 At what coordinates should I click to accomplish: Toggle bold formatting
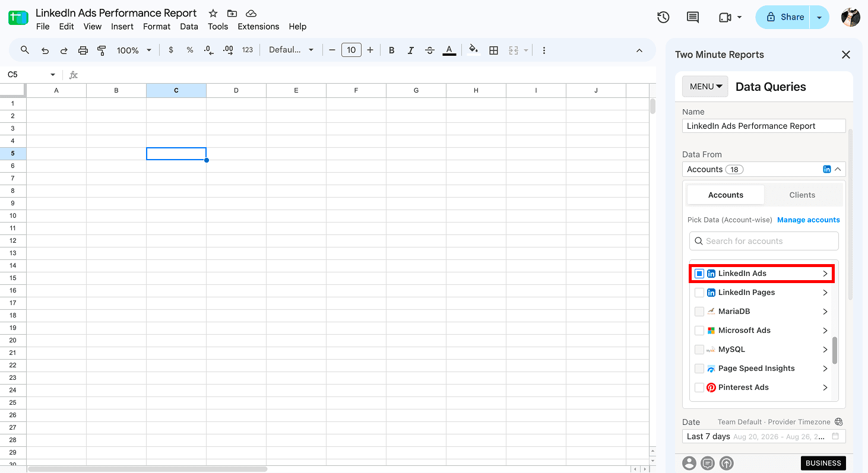(x=391, y=50)
